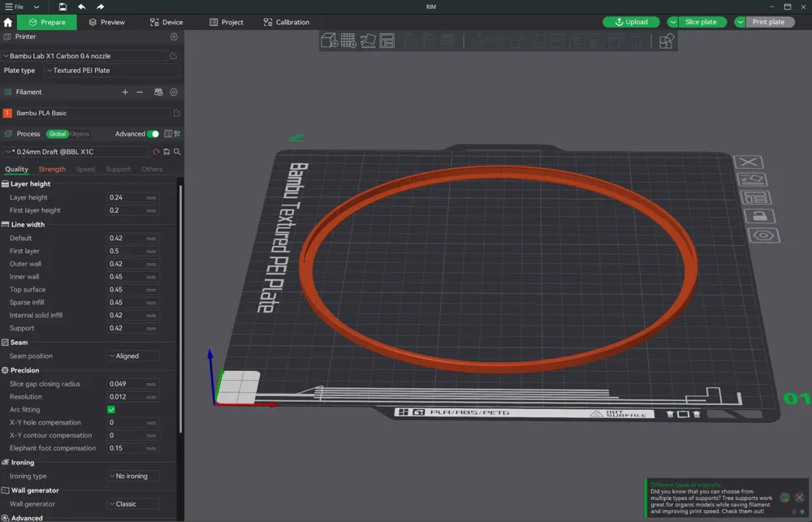Click the plate auto-orient icon
This screenshot has width=812, height=522.
752,179
